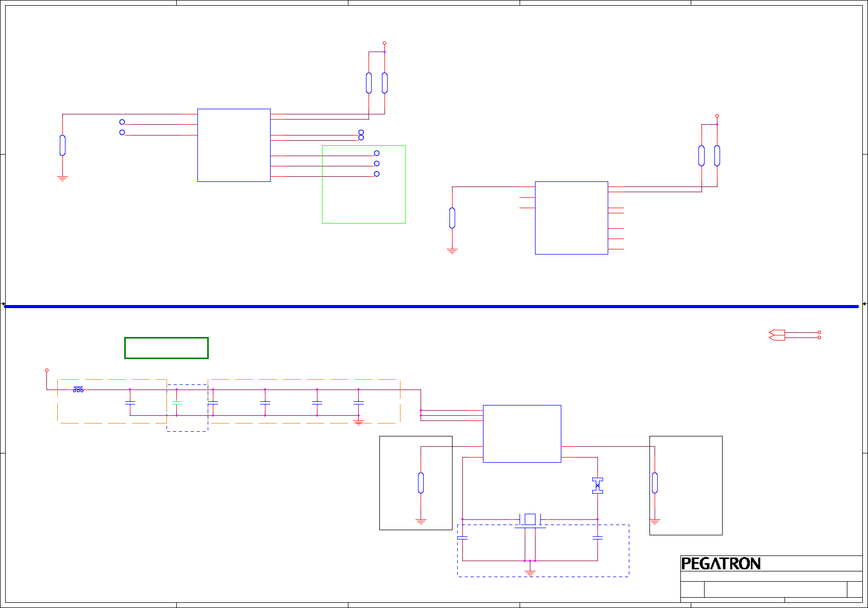Select the power node circle above the inductor

pyautogui.click(x=47, y=370)
